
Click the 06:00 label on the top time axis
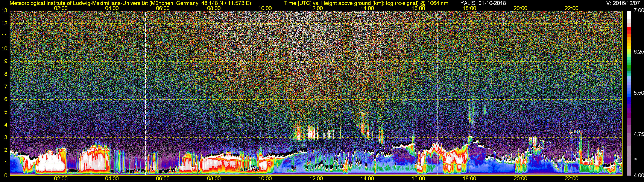(x=163, y=8)
